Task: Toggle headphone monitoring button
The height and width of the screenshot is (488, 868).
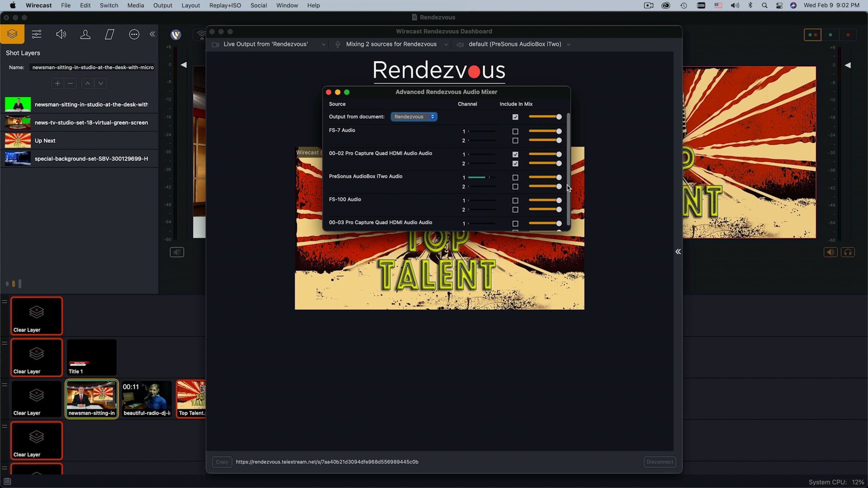Action: click(848, 252)
